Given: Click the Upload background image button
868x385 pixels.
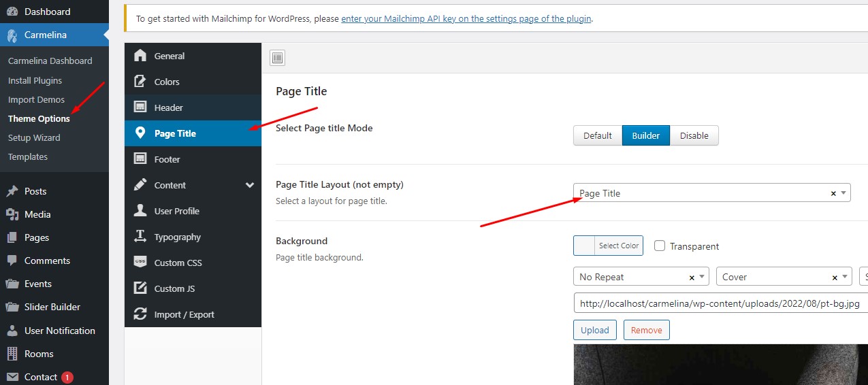Looking at the screenshot, I should tap(594, 330).
